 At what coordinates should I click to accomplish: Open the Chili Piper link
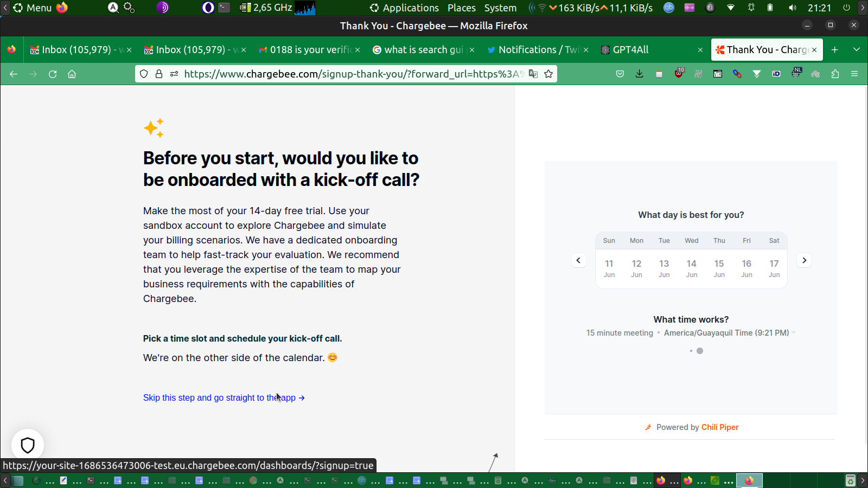pos(720,427)
